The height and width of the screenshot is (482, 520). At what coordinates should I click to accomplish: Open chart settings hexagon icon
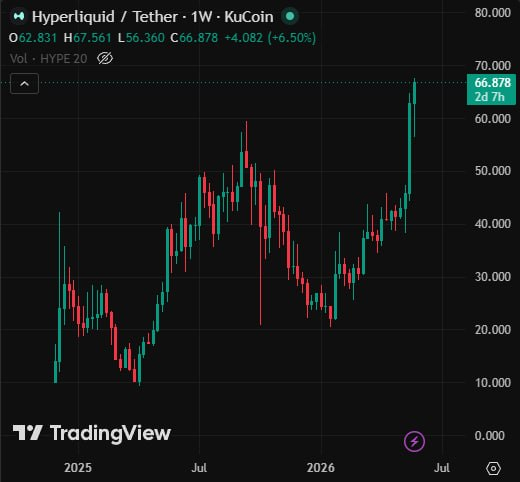493,468
